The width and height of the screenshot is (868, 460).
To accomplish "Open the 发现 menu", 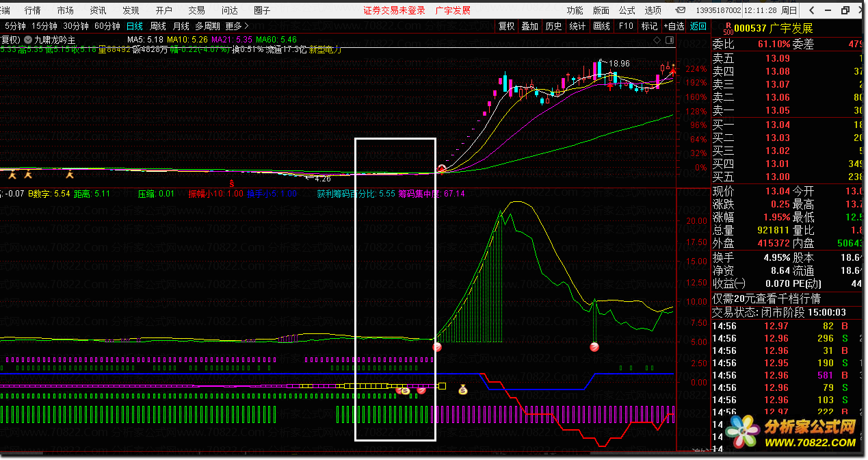I will click(131, 10).
